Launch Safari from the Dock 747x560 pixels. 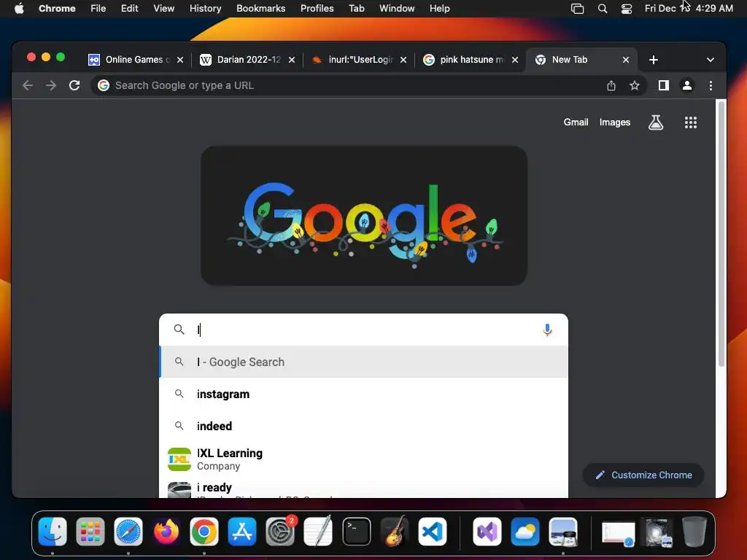click(128, 531)
